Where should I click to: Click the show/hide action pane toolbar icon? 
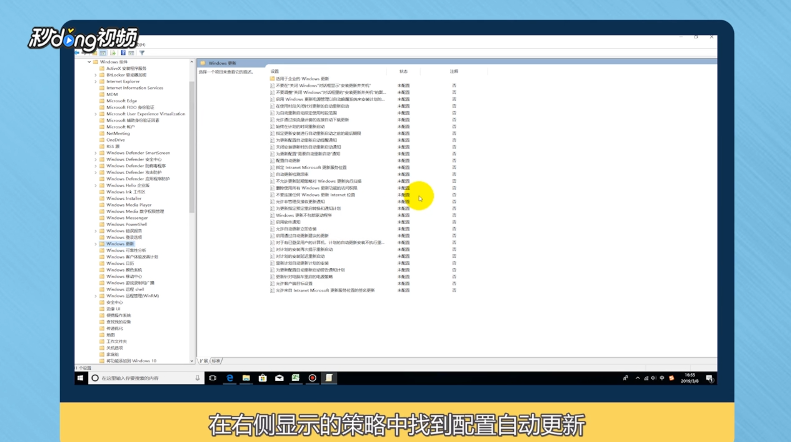click(x=131, y=52)
